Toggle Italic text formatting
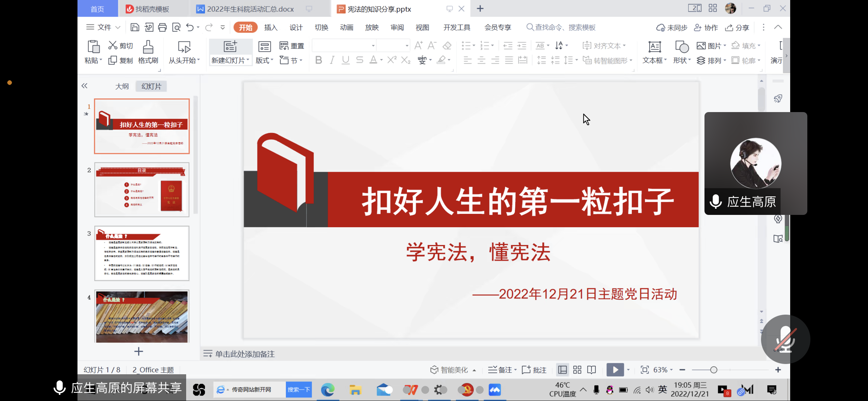 (332, 60)
